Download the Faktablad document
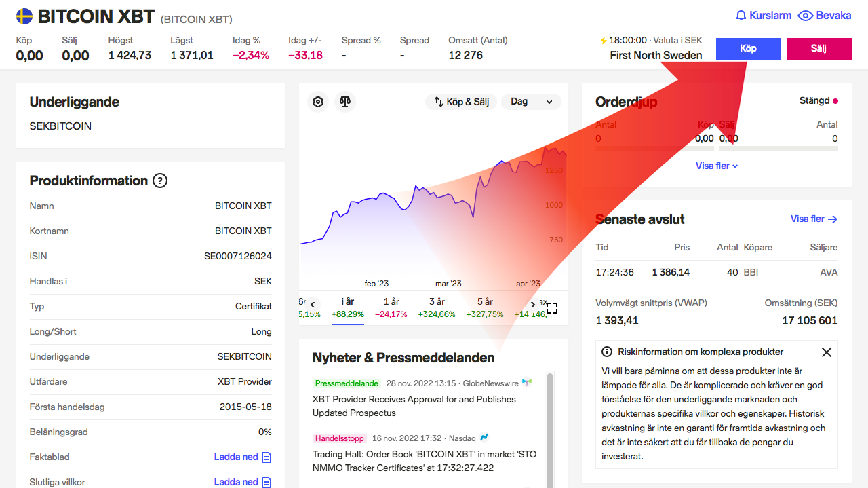This screenshot has height=488, width=868. [x=242, y=457]
